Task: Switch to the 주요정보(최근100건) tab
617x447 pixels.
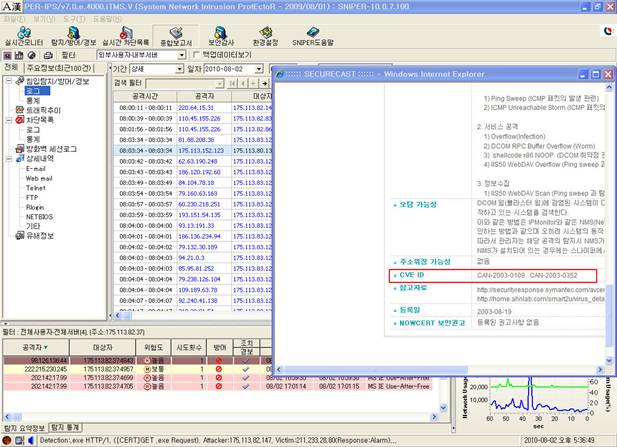Action: tap(59, 67)
